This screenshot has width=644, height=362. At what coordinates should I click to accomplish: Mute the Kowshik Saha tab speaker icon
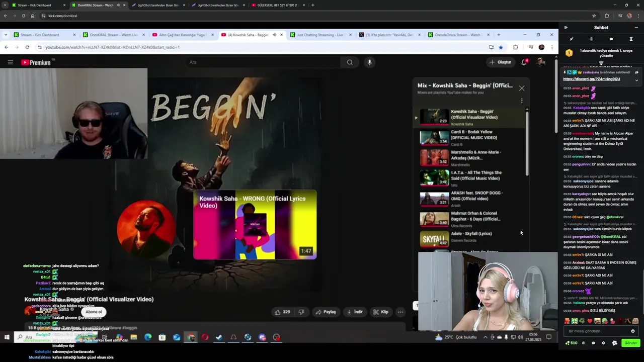[x=274, y=35]
